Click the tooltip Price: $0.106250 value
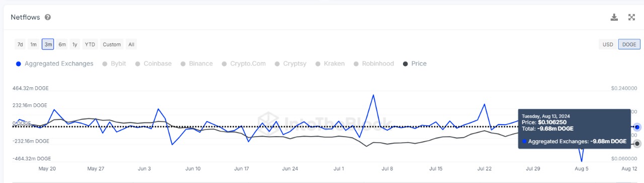644x183 pixels. tap(544, 122)
